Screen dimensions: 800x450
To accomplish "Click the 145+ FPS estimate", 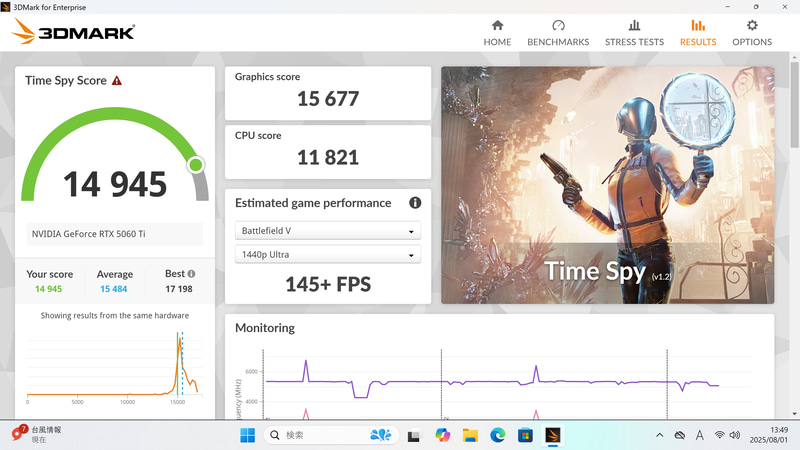I will pos(328,284).
